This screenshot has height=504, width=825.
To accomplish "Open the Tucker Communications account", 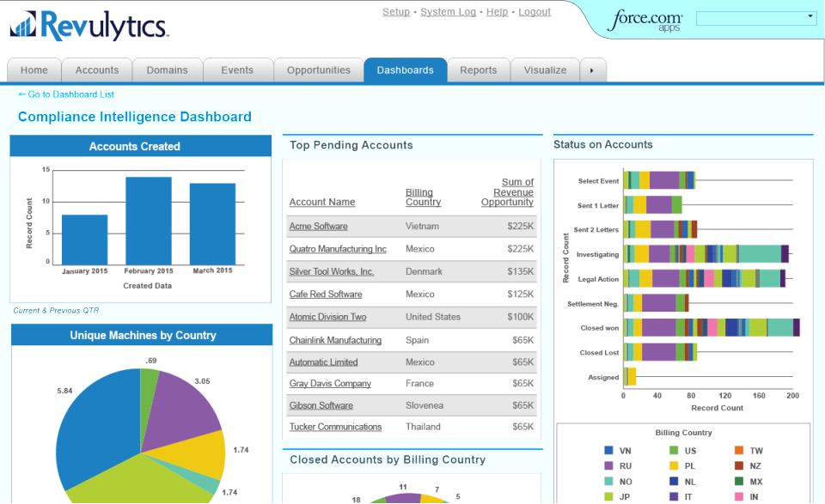I will click(335, 427).
